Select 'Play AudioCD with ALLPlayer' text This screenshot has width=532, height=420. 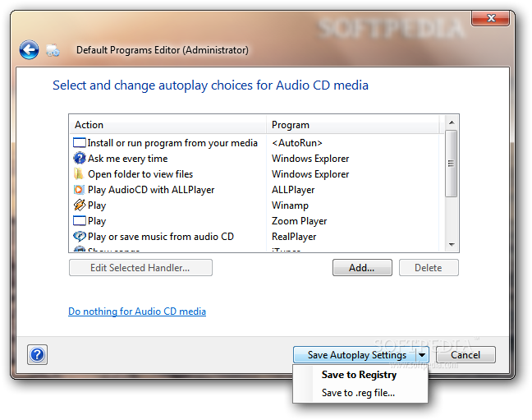point(151,190)
